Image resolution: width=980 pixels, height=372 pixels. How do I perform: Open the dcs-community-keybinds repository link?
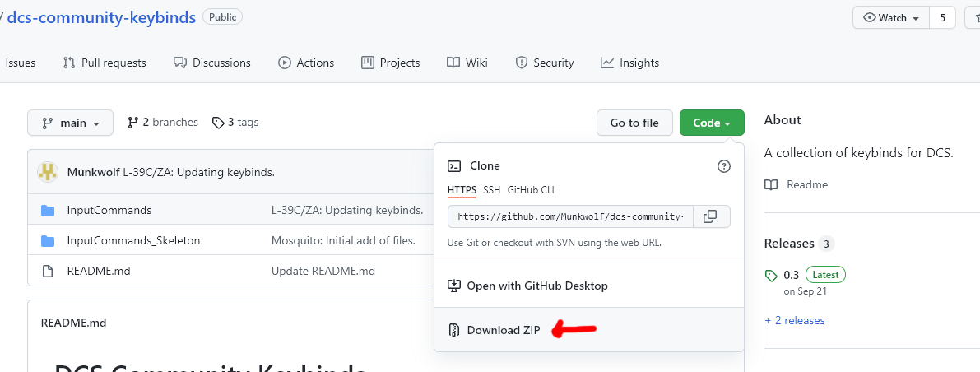pos(102,17)
